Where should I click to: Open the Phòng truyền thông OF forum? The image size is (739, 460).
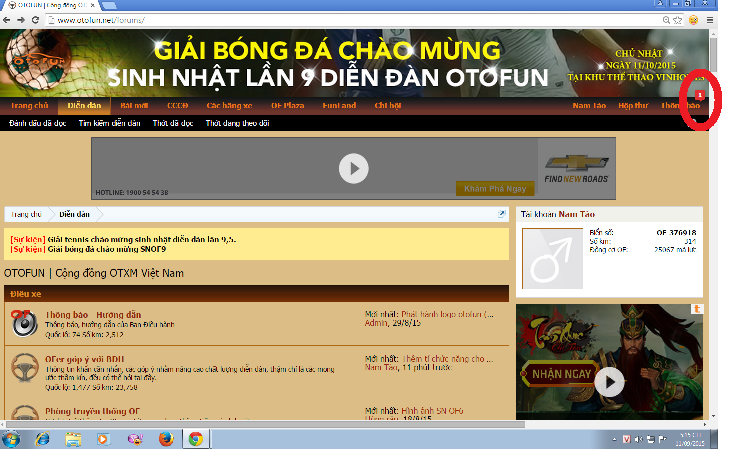92,411
